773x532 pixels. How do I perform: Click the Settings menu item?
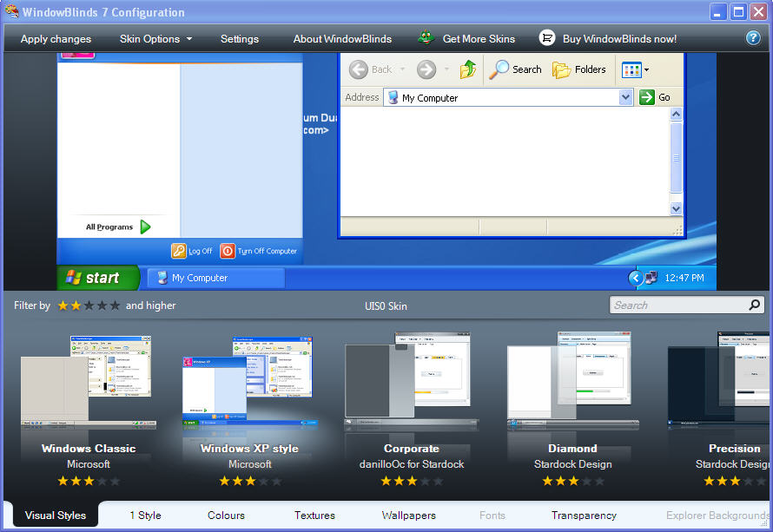[239, 37]
